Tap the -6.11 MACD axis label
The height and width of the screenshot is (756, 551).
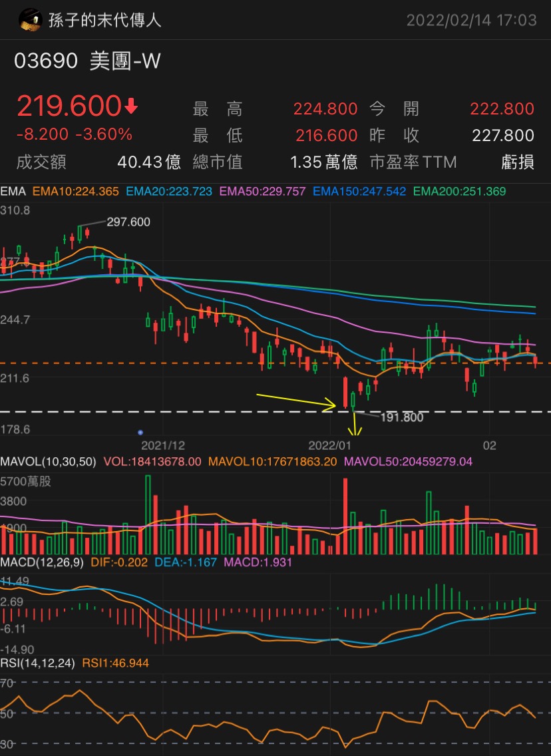pyautogui.click(x=13, y=629)
